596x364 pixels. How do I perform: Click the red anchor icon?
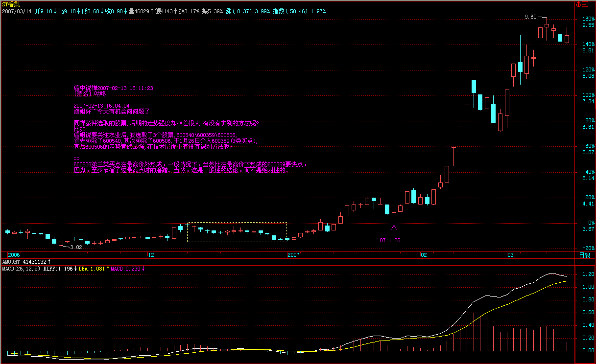coord(579,4)
